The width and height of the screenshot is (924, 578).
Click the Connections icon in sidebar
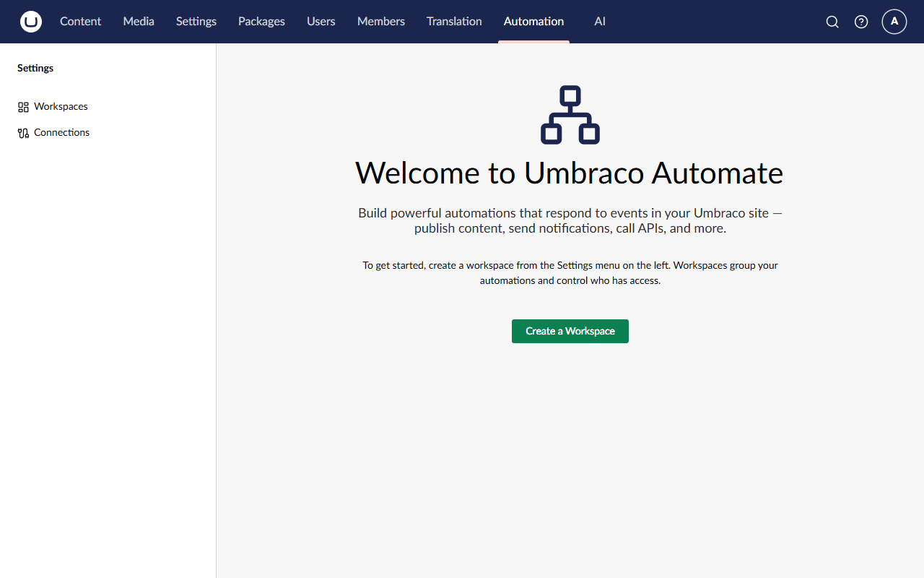point(23,133)
